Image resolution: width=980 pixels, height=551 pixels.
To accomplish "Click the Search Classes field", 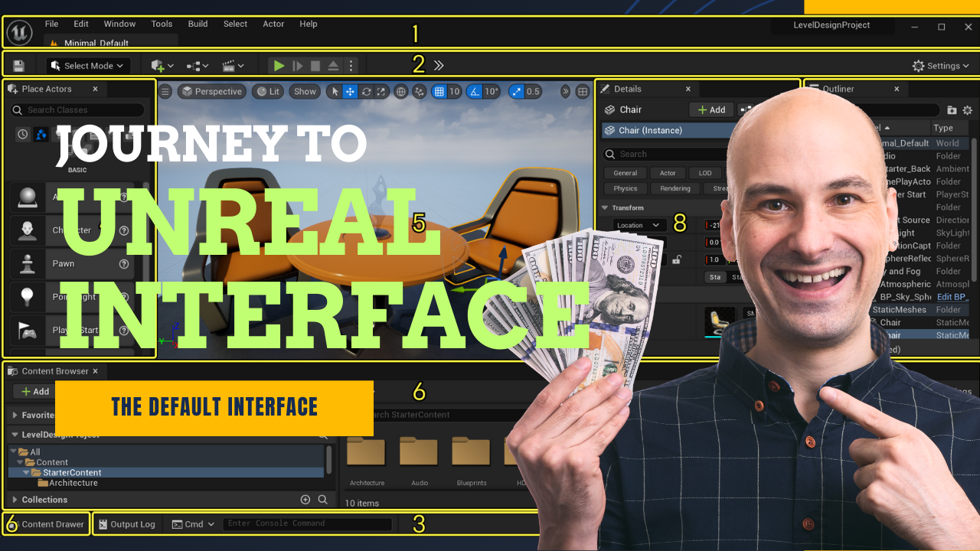I will click(77, 110).
